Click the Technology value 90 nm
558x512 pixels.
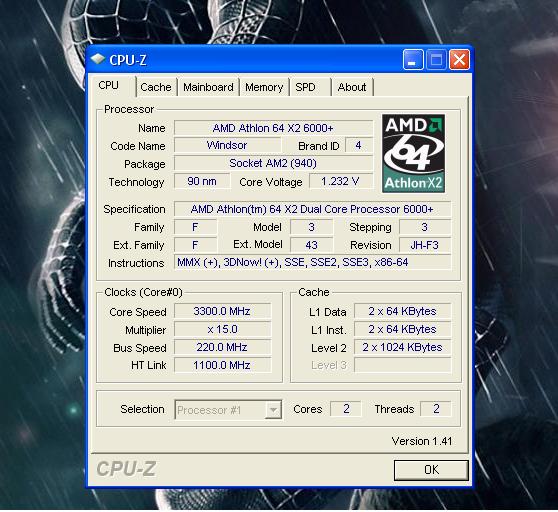tap(202, 181)
